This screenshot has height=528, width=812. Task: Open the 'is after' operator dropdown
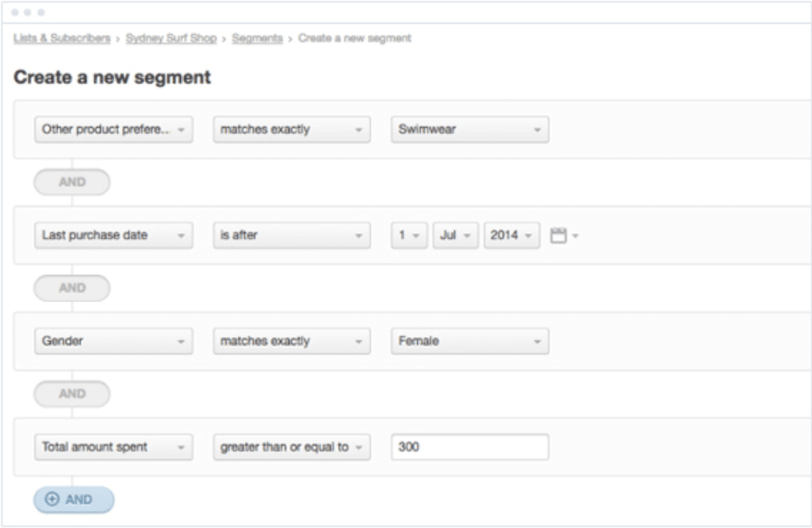(x=291, y=235)
